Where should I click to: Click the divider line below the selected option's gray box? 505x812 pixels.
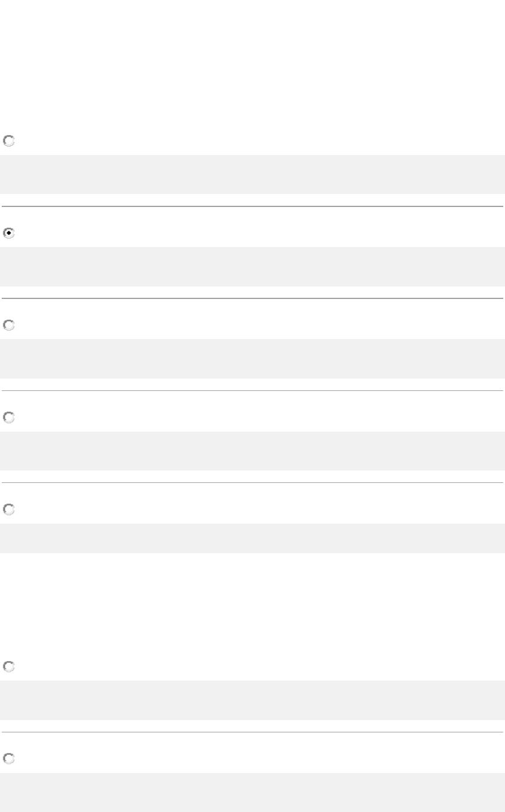point(252,298)
